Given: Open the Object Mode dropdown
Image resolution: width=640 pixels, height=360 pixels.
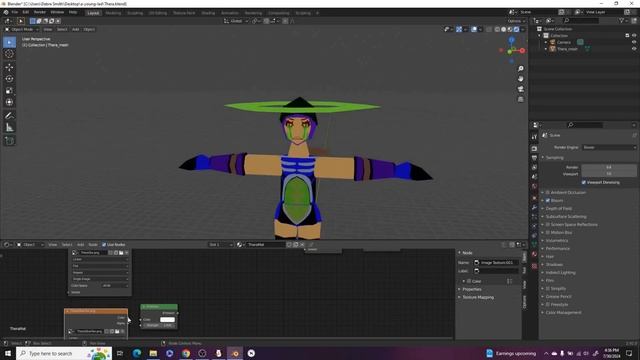Looking at the screenshot, I should 22,29.
